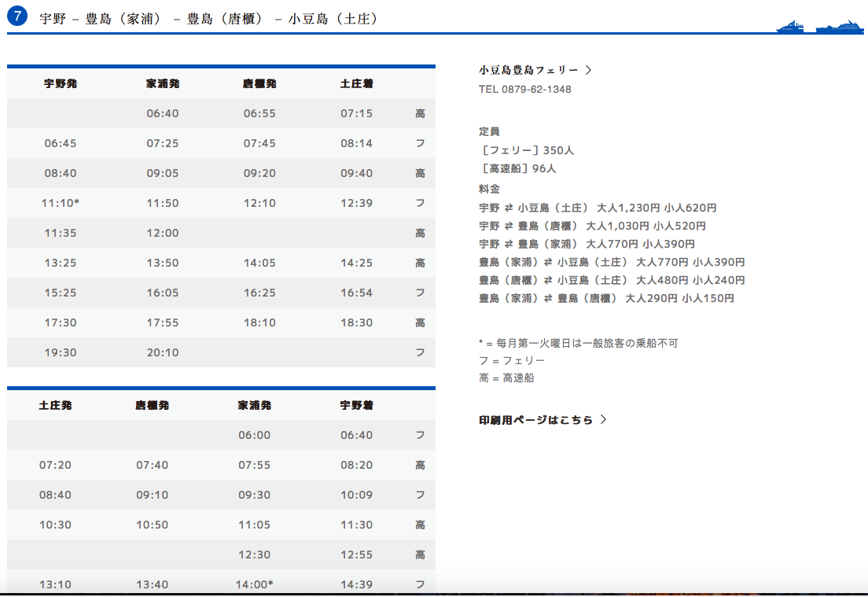Screen dimensions: 868x597
Task: Open the 印刷用ページはこちら print page link
Action: 536,420
